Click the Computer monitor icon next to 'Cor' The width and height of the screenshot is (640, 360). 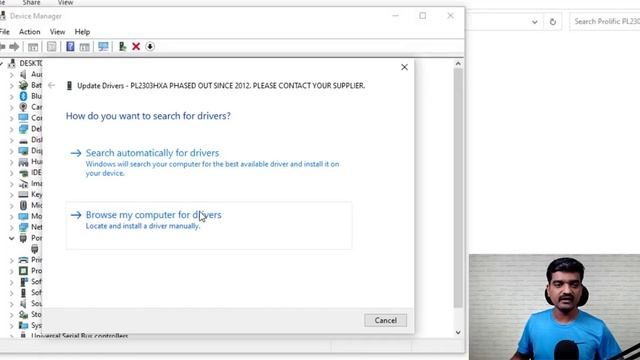click(x=23, y=118)
